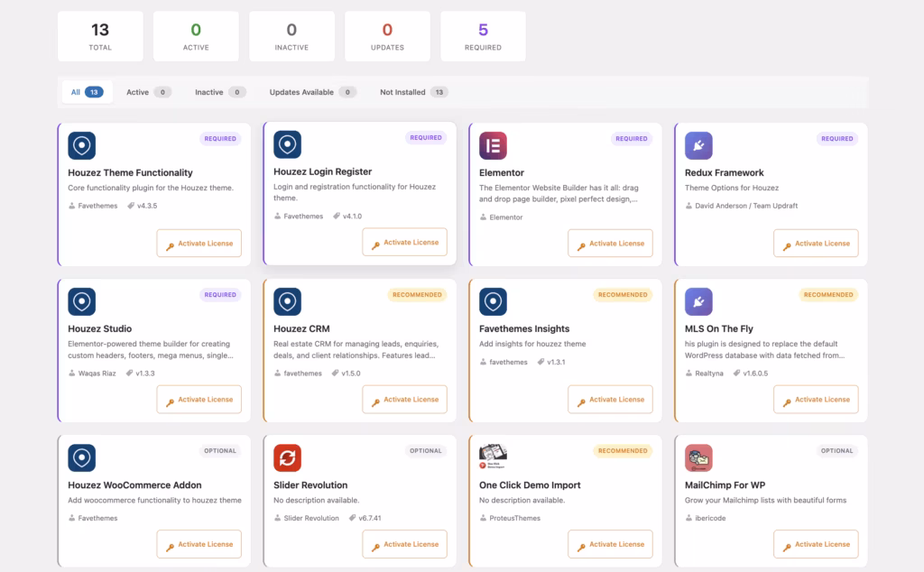924x572 pixels.
Task: Click the Houzez Login Register title
Action: [323, 171]
